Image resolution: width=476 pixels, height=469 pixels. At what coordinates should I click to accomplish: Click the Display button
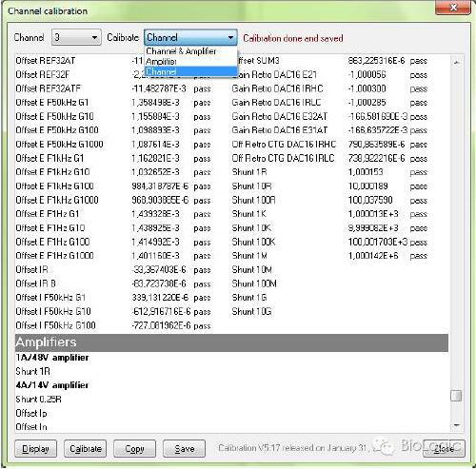click(x=35, y=448)
